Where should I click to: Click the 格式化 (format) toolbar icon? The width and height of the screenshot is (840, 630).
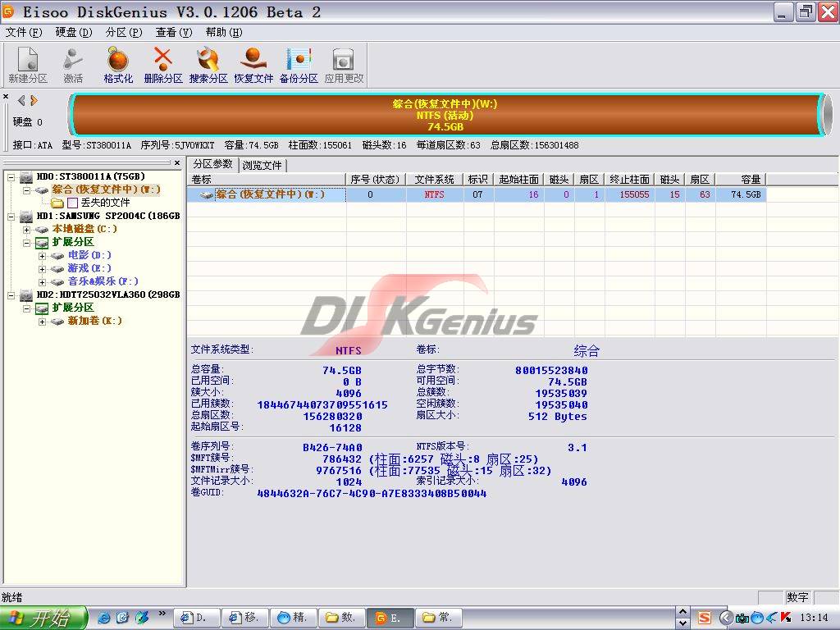pos(118,65)
